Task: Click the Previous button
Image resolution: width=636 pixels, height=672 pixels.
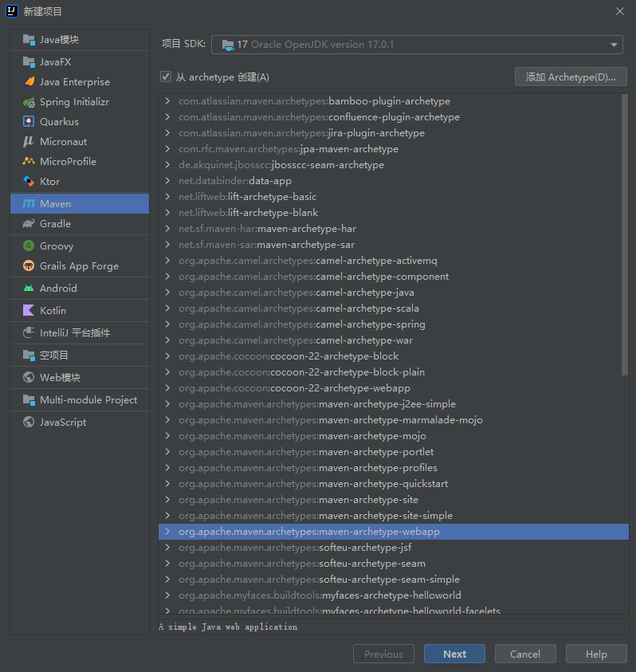Action: [x=383, y=654]
